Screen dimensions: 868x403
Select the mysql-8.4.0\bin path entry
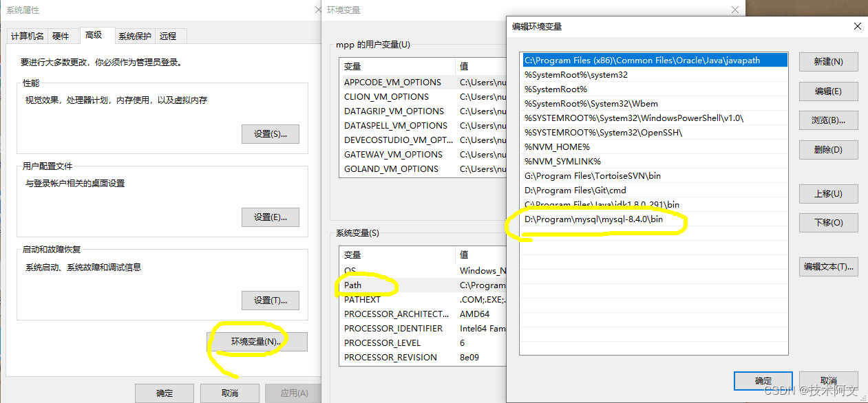(x=654, y=219)
